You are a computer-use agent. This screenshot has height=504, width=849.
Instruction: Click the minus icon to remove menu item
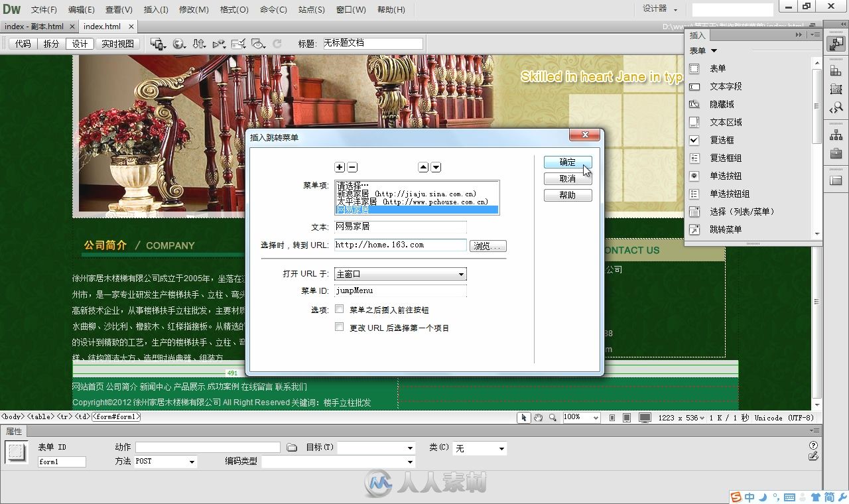click(352, 167)
